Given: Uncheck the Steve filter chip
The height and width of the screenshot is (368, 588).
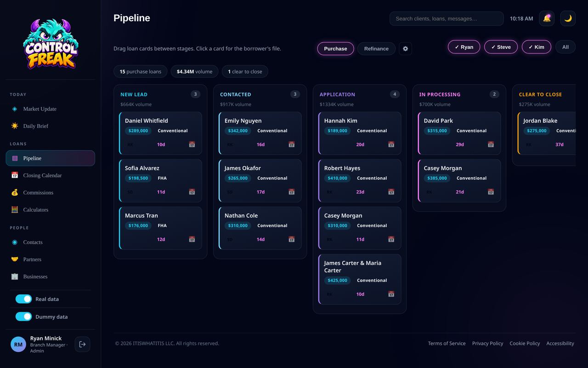Looking at the screenshot, I should click(x=501, y=47).
